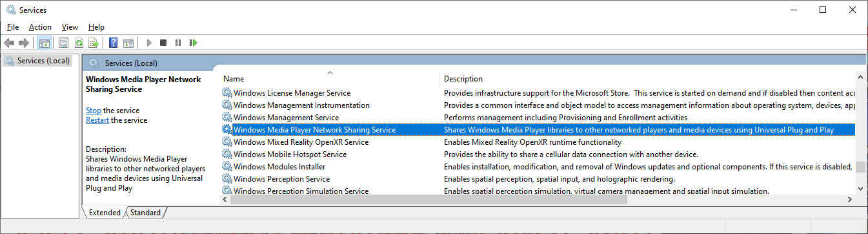Click the Restart the service link

pos(97,120)
